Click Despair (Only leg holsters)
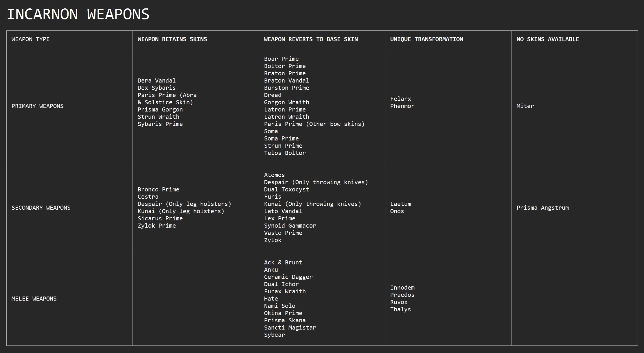 pos(184,204)
